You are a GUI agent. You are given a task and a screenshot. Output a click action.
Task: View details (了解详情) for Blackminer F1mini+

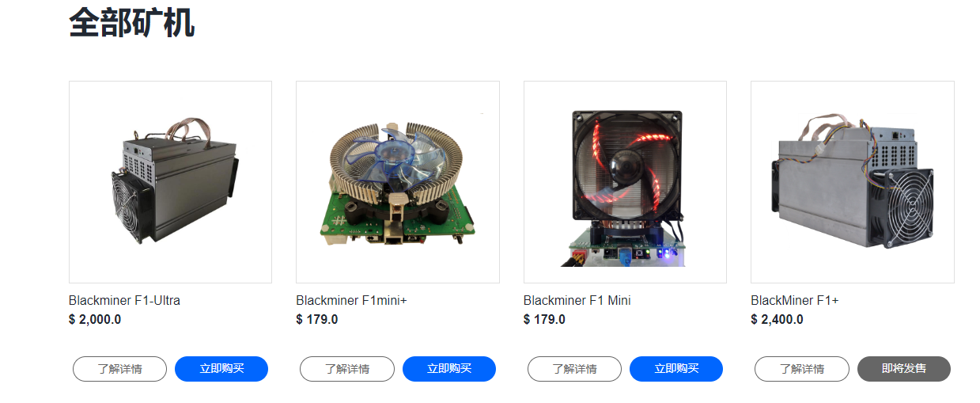click(x=347, y=369)
